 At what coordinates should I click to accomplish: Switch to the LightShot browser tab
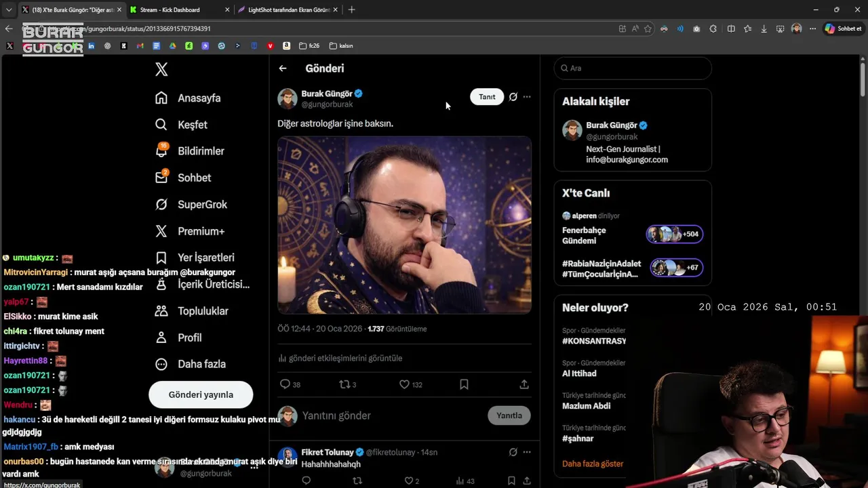click(288, 10)
